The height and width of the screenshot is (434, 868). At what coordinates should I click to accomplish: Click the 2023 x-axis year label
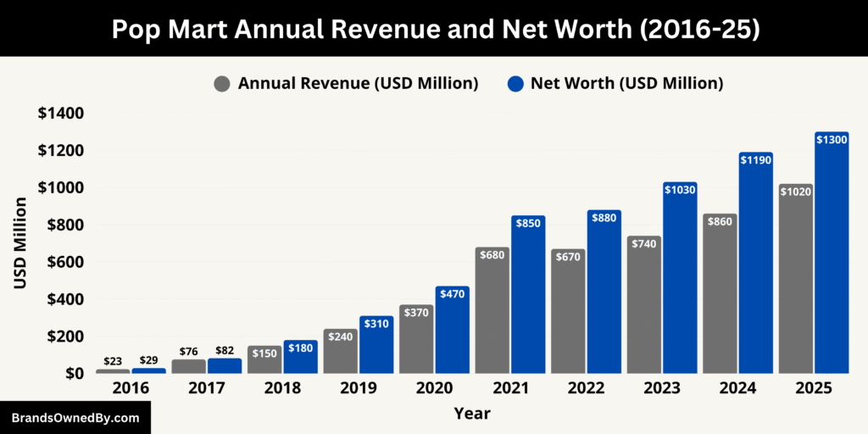point(661,388)
